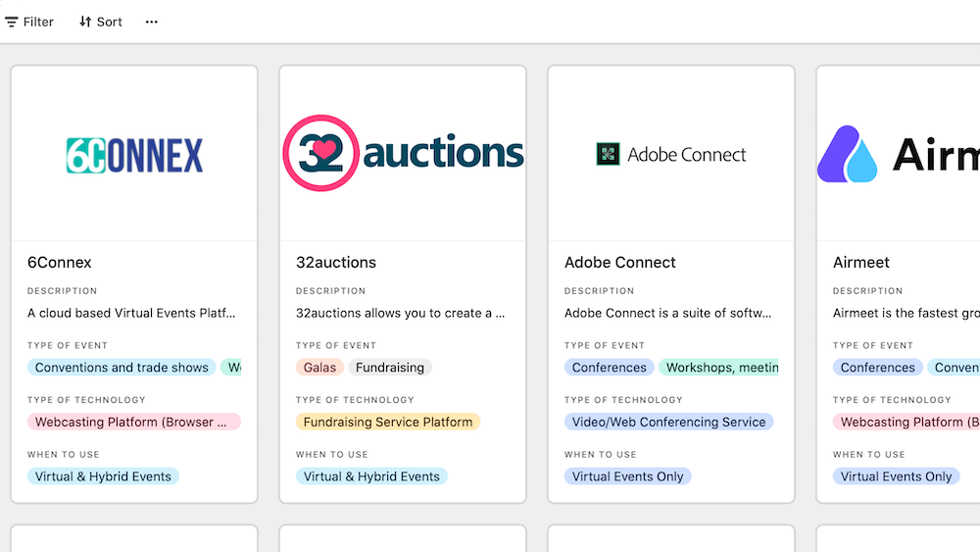The width and height of the screenshot is (980, 552).
Task: Click the Filter icon in toolbar
Action: click(12, 22)
